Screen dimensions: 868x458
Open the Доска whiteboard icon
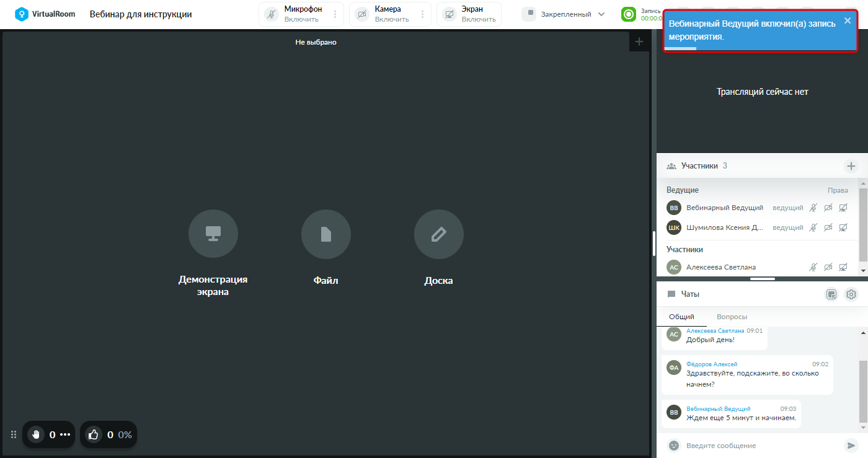(439, 234)
